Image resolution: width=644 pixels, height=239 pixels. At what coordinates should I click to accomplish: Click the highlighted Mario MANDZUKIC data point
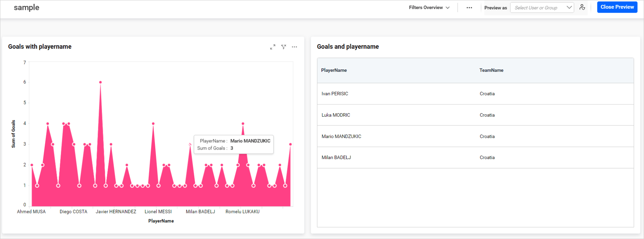coord(190,144)
